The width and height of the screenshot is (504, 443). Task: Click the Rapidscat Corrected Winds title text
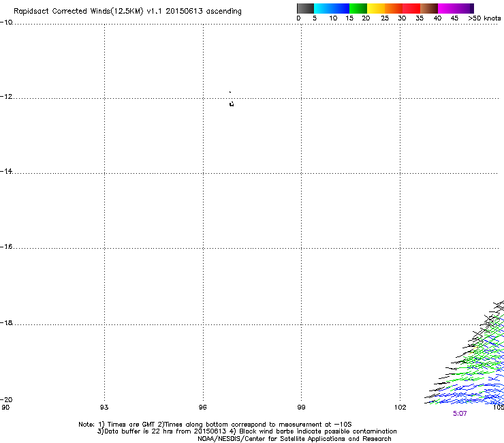[x=127, y=12]
